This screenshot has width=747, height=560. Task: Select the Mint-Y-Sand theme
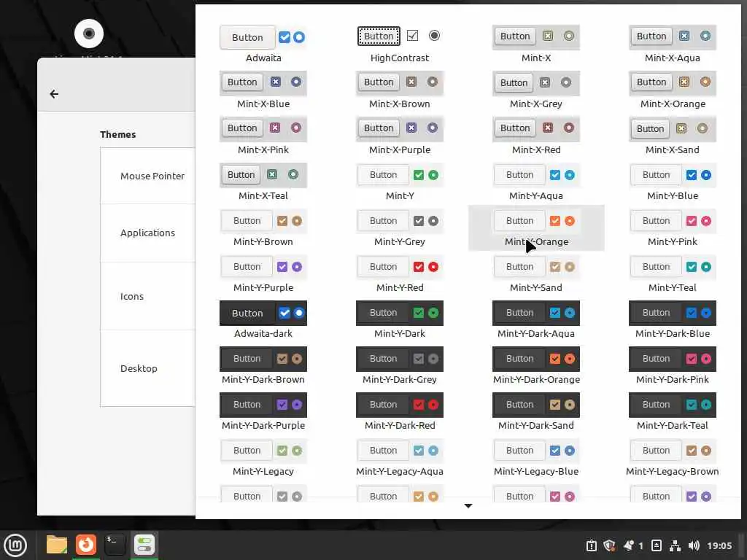pyautogui.click(x=536, y=274)
